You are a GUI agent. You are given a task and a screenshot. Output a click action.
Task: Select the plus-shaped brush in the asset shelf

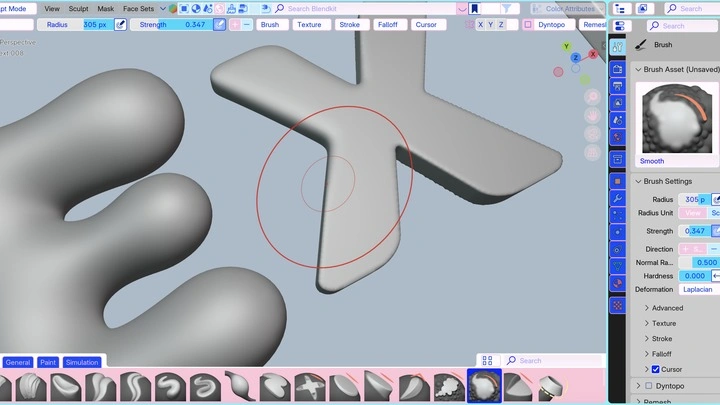(x=310, y=386)
